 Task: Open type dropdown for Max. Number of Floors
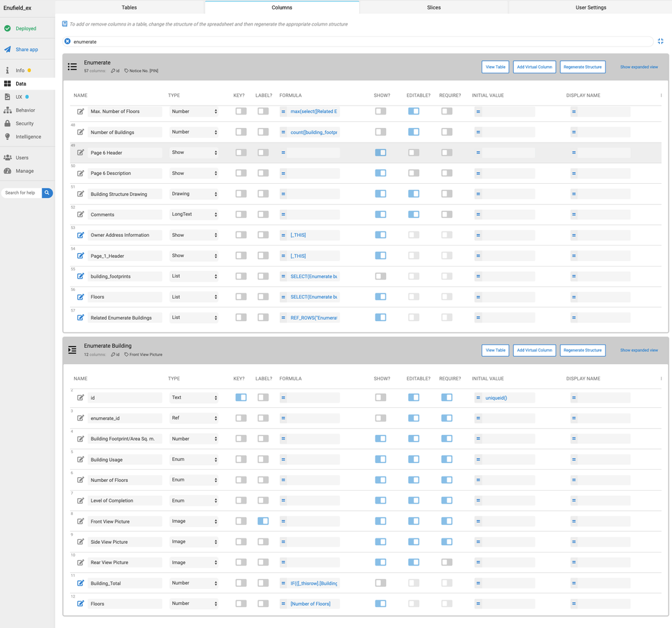pyautogui.click(x=194, y=112)
